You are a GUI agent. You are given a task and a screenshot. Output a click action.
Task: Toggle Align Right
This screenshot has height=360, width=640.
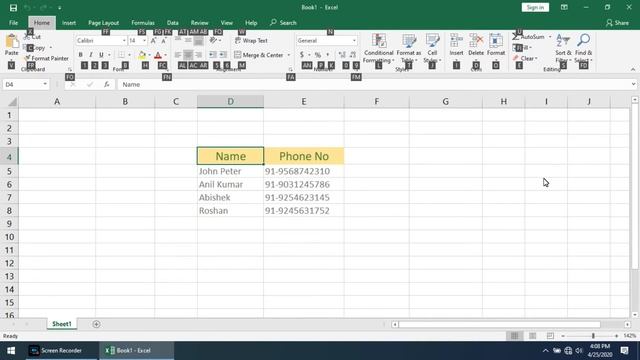pos(198,55)
